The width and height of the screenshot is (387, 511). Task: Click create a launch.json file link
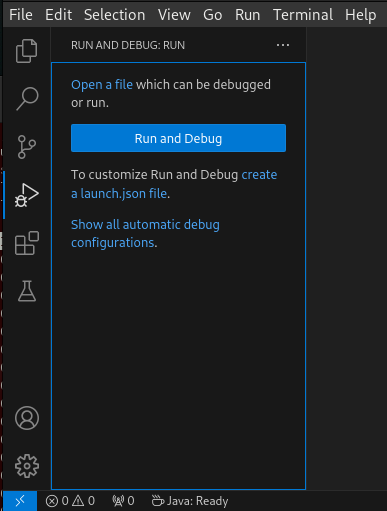[174, 184]
